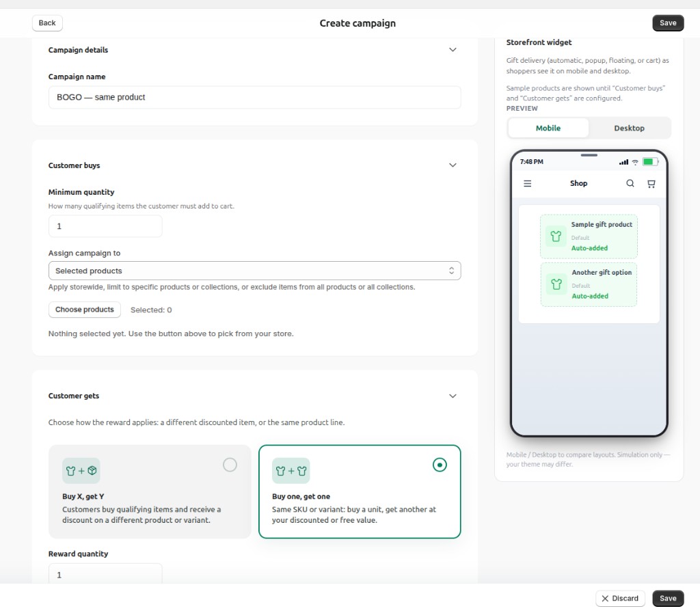Click inside the Campaign name field
The width and height of the screenshot is (700, 611).
click(x=254, y=97)
